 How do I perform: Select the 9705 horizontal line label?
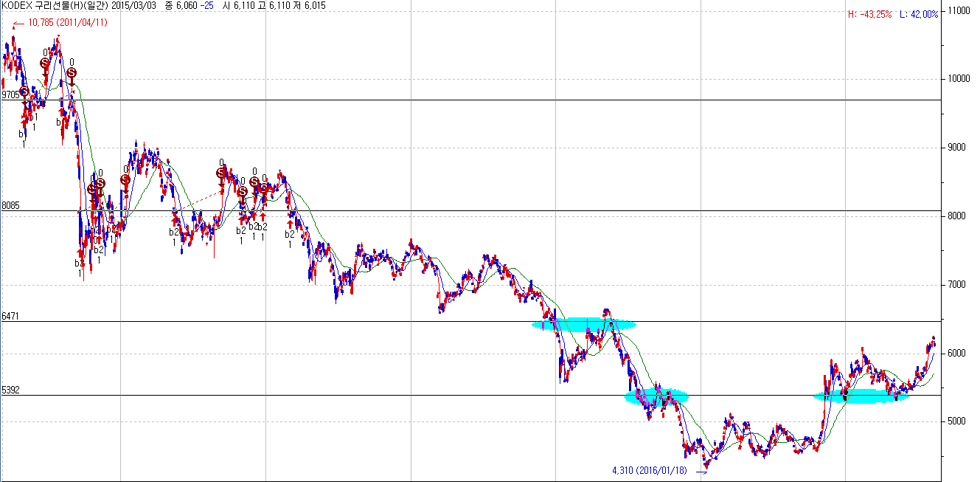(11, 95)
